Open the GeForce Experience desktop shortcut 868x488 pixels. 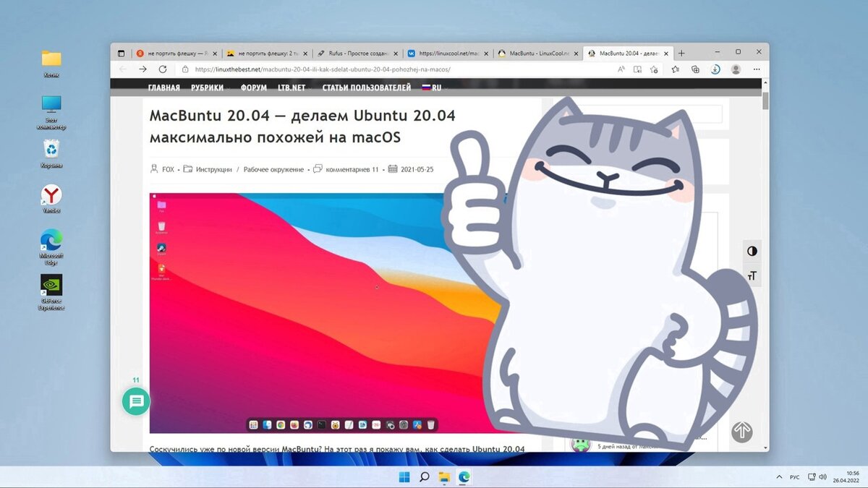tap(51, 292)
